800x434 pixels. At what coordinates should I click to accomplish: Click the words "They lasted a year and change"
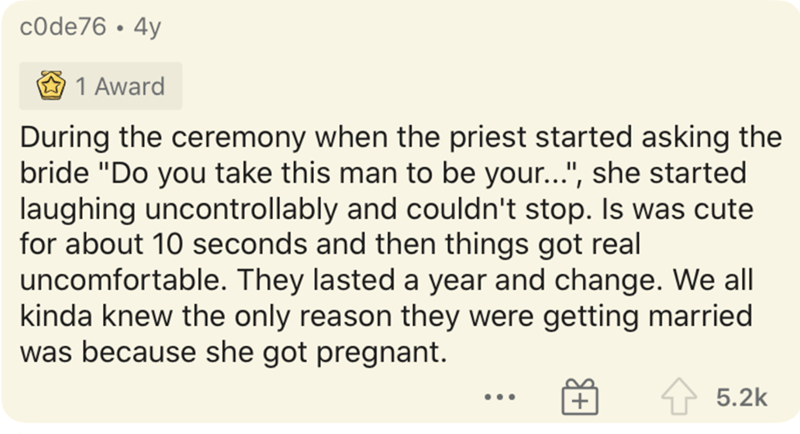tap(449, 280)
